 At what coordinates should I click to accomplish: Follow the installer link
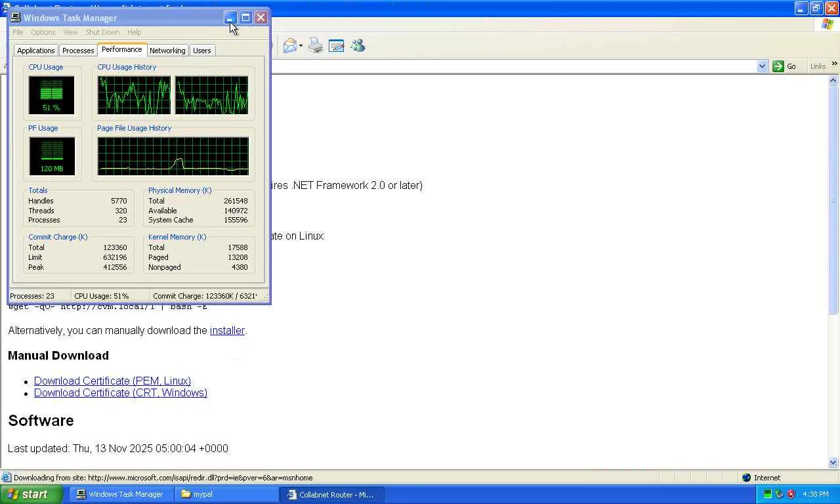tap(227, 331)
